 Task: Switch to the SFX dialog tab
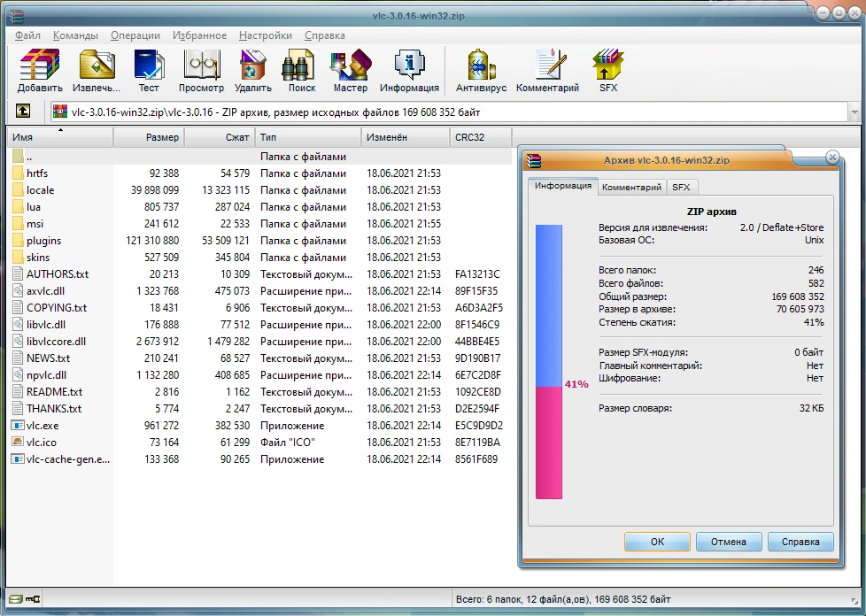pos(681,187)
